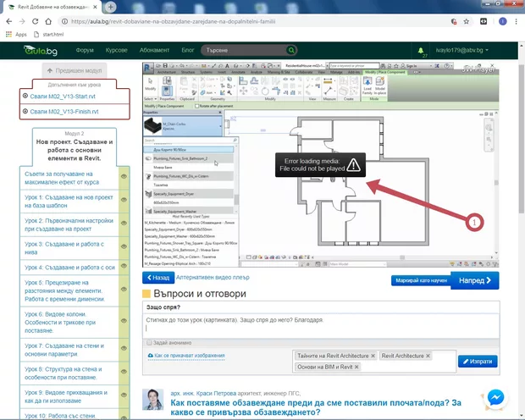Download the Свали M02_V13-Start.rvt file

64,96
